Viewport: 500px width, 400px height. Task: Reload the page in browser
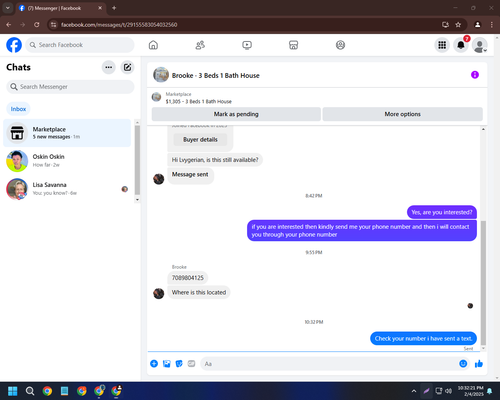click(37, 25)
